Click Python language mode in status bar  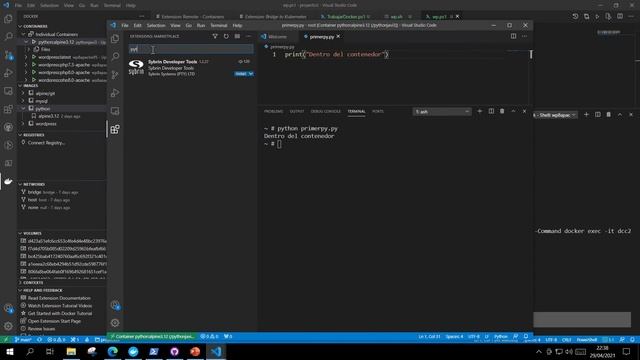point(500,336)
